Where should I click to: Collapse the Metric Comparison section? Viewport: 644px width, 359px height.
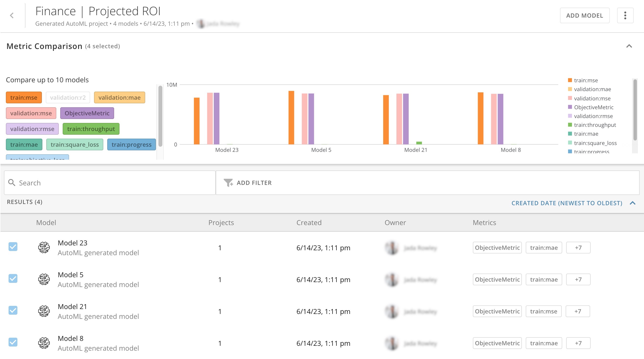tap(629, 46)
